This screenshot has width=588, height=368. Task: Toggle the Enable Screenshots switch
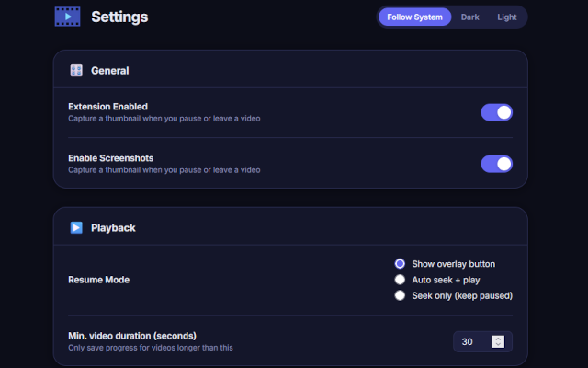point(496,164)
